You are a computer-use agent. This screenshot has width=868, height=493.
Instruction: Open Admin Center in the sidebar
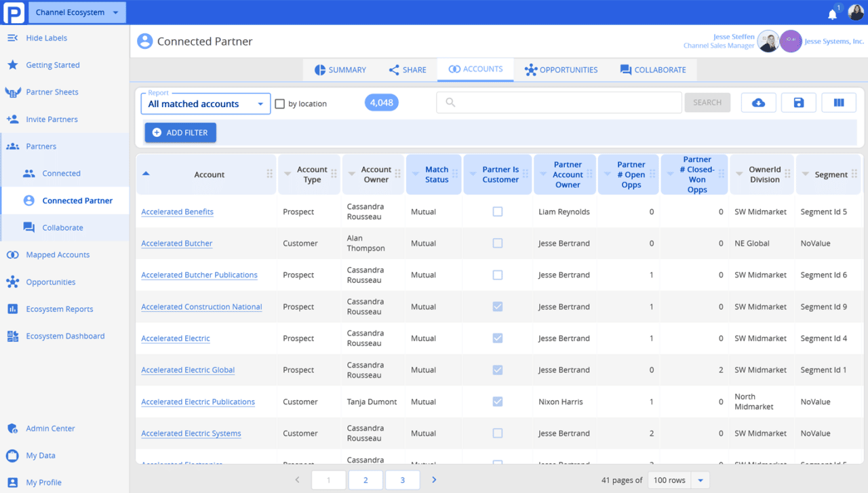(50, 429)
